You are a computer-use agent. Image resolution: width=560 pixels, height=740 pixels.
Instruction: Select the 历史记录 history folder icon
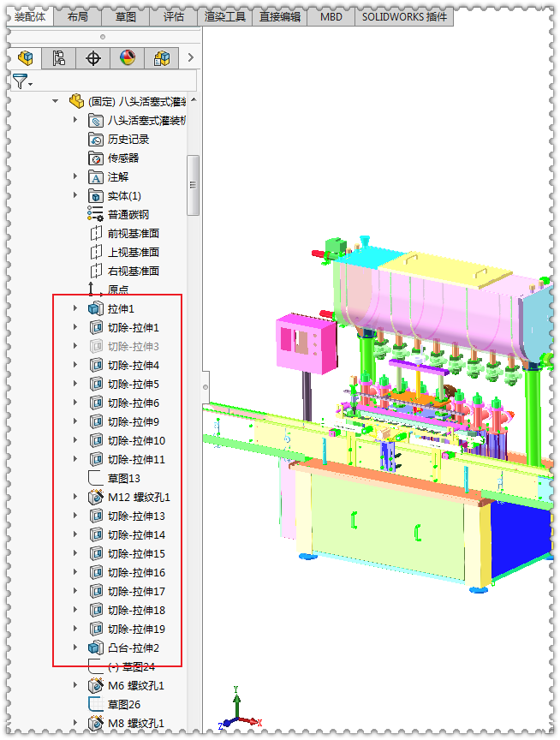(97, 139)
